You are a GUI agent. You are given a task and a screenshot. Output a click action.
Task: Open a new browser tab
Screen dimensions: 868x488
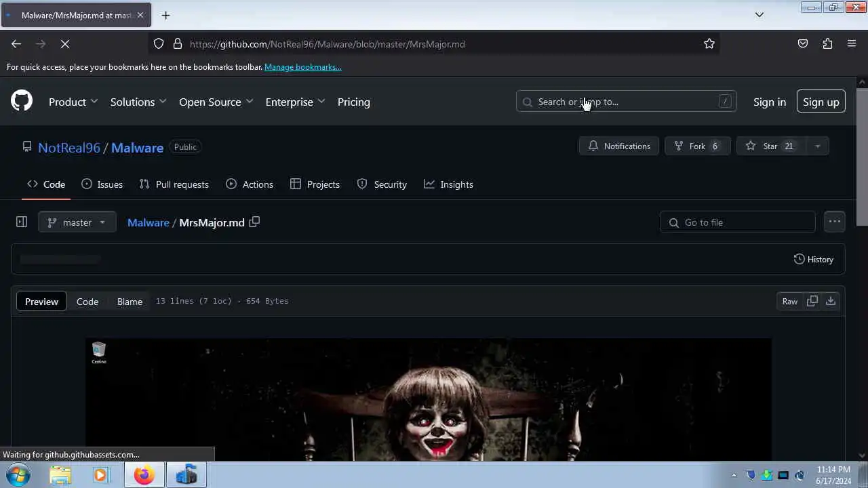[165, 15]
